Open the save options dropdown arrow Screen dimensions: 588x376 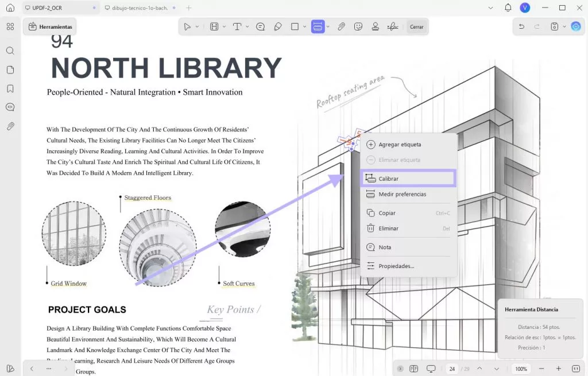564,26
